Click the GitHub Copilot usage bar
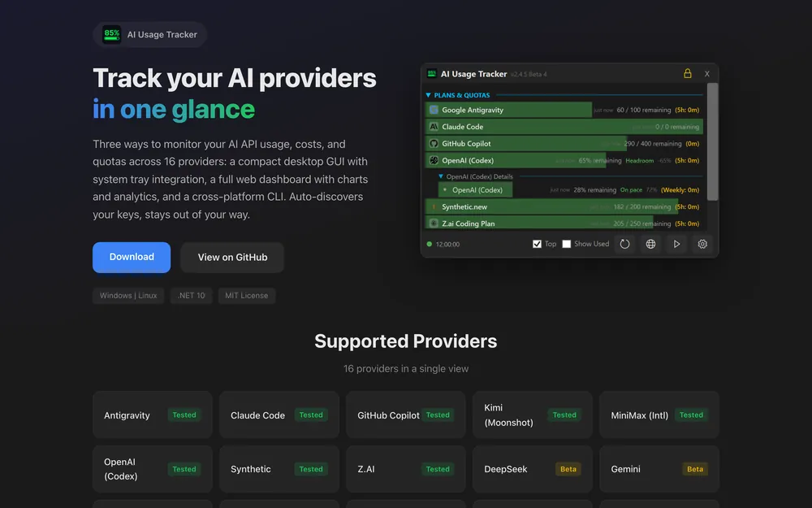Image resolution: width=812 pixels, height=508 pixels. 525,144
